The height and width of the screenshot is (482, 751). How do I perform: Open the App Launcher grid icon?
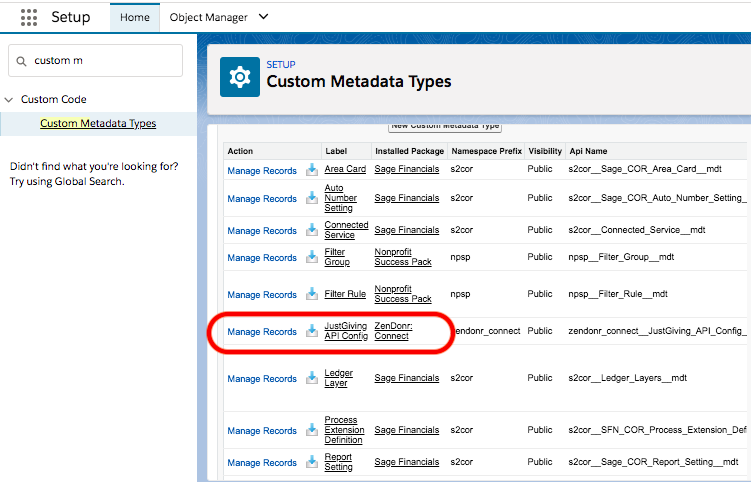(x=29, y=17)
